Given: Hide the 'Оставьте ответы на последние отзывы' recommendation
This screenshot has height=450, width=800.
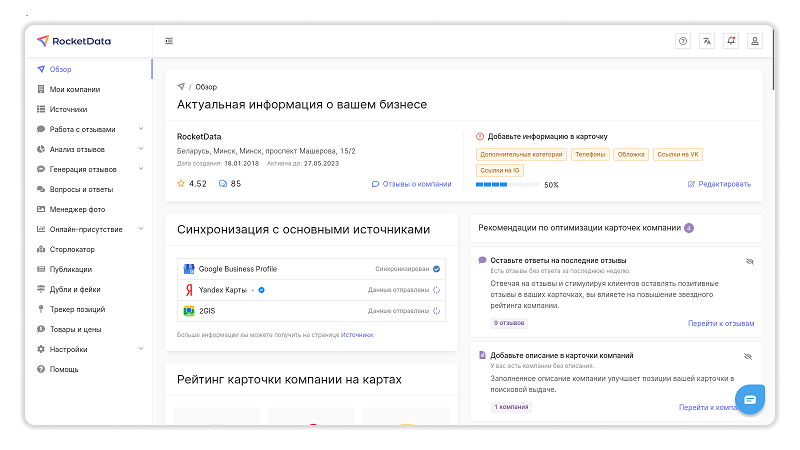Looking at the screenshot, I should [749, 261].
